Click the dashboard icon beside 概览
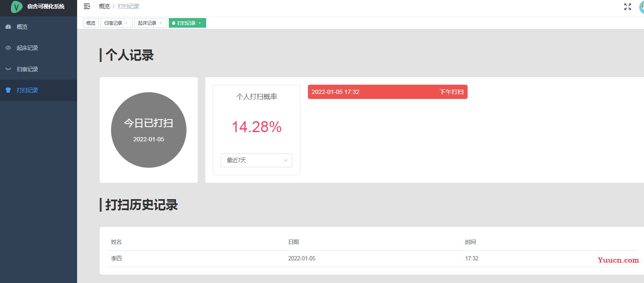 (x=8, y=27)
